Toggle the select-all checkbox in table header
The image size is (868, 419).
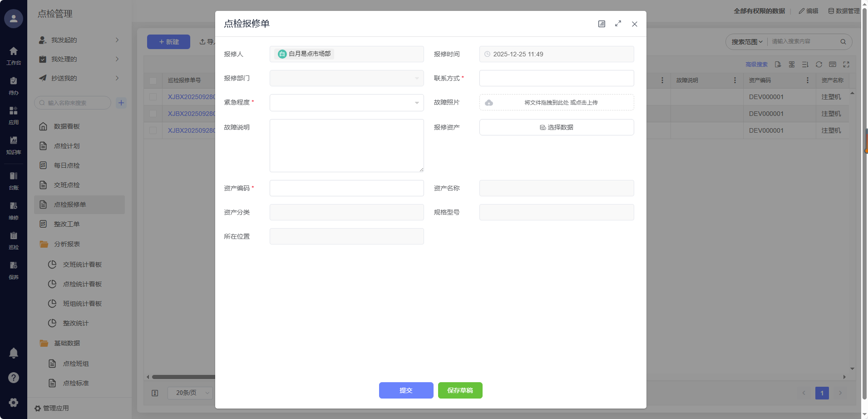click(153, 80)
